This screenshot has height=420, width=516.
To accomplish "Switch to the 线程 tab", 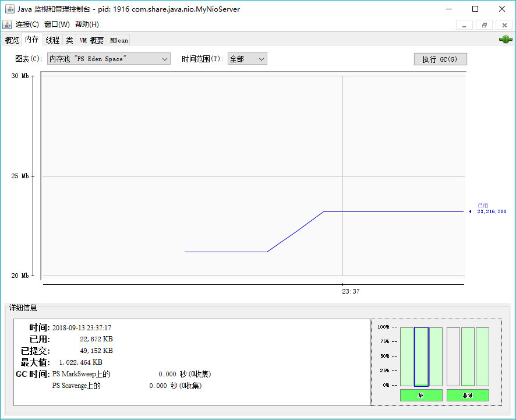I will pyautogui.click(x=52, y=40).
